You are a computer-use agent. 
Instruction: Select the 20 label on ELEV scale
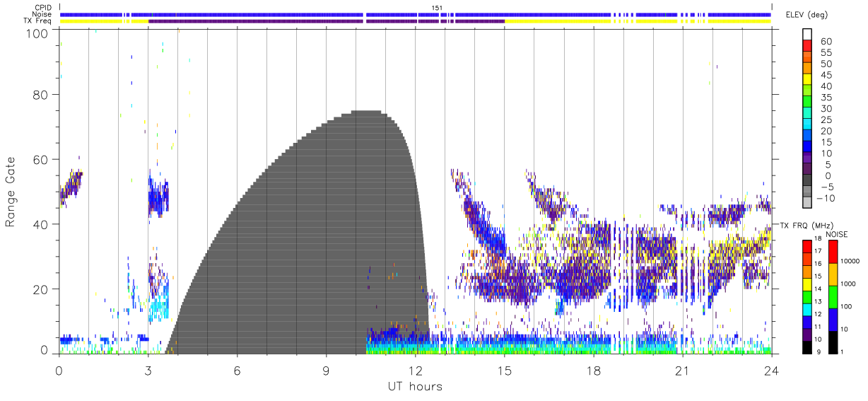click(826, 132)
